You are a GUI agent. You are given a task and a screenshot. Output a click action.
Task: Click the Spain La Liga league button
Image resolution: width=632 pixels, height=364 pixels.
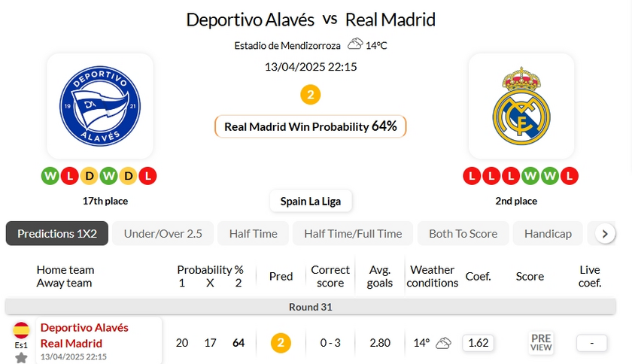(x=310, y=202)
